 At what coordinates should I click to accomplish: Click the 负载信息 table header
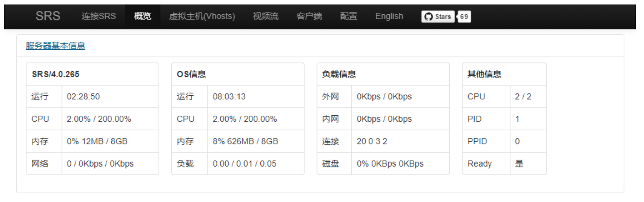tap(339, 74)
